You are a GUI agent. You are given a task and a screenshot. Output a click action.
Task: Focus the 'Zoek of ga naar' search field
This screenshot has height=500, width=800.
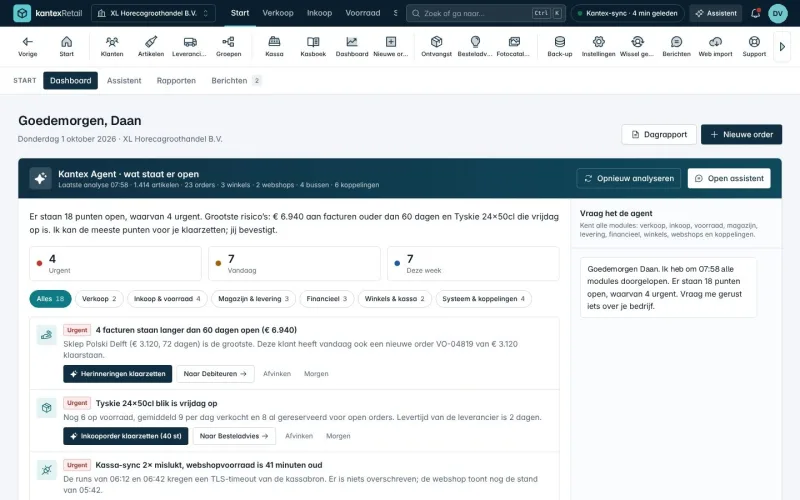(486, 13)
